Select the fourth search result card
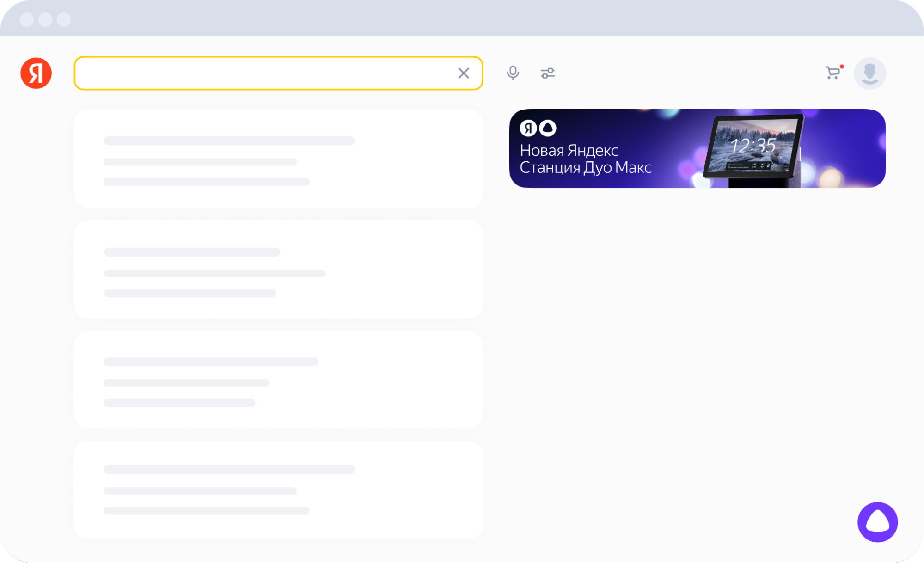 [278, 490]
